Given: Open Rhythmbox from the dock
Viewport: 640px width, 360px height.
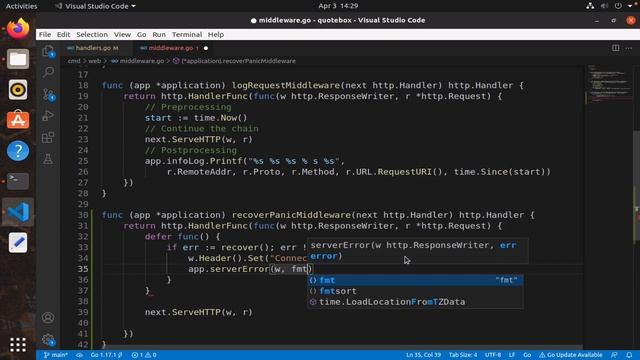Looking at the screenshot, I should [18, 90].
